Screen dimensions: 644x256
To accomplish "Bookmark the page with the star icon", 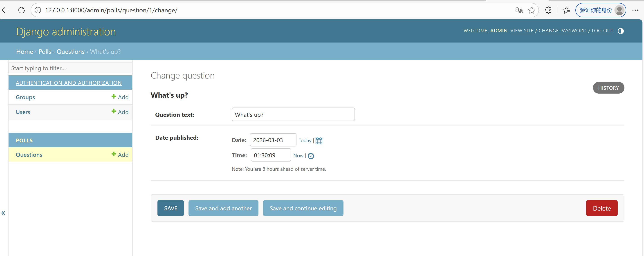I will tap(532, 10).
